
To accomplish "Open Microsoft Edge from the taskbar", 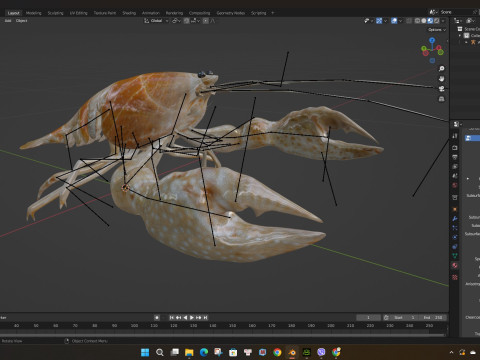I will click(204, 352).
